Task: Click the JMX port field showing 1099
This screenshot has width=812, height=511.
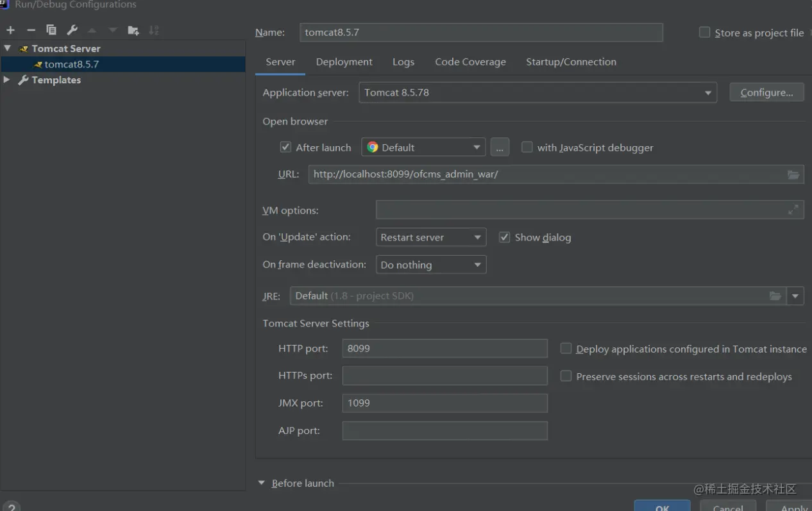Action: pyautogui.click(x=444, y=403)
